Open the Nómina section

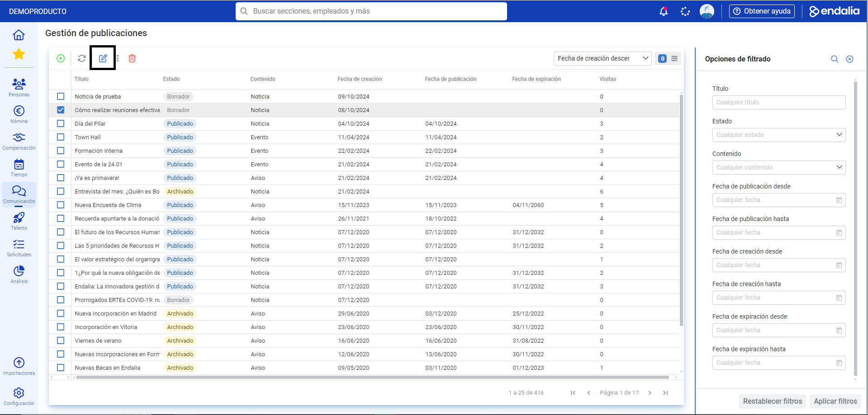pyautogui.click(x=19, y=114)
